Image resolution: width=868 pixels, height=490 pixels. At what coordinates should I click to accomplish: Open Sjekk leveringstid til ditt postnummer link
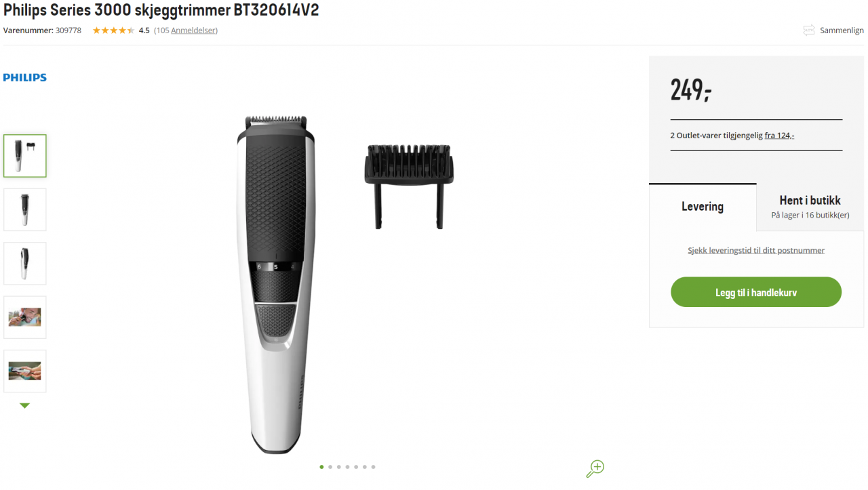[756, 250]
